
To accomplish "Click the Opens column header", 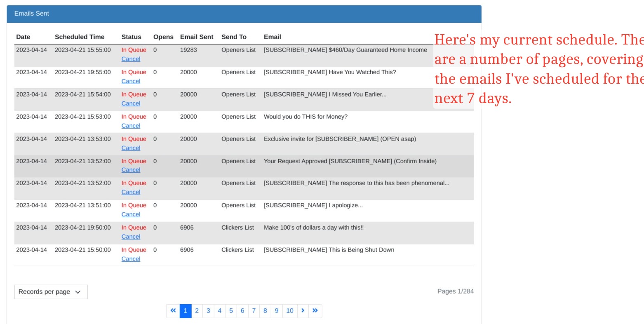I will 163,37.
